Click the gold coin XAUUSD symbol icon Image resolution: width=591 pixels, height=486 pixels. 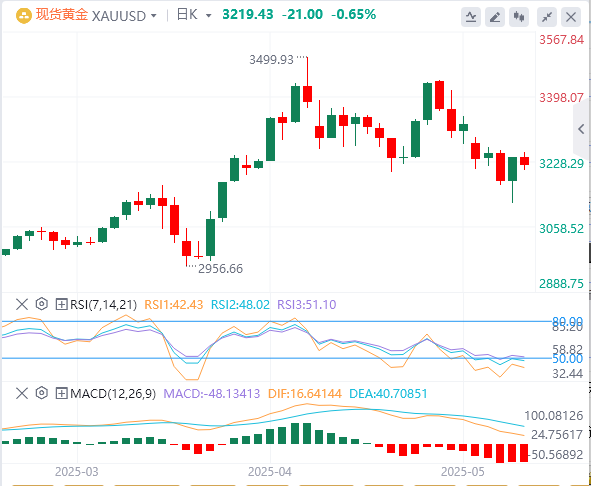pyautogui.click(x=23, y=16)
